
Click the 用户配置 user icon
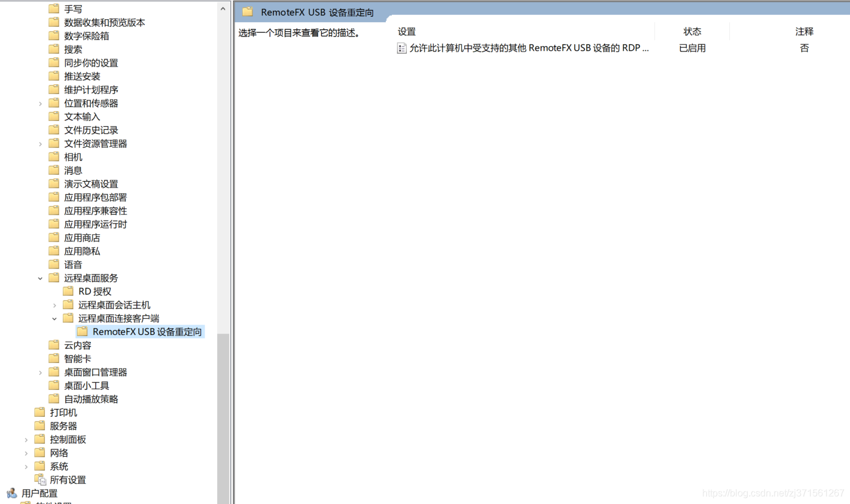[12, 493]
